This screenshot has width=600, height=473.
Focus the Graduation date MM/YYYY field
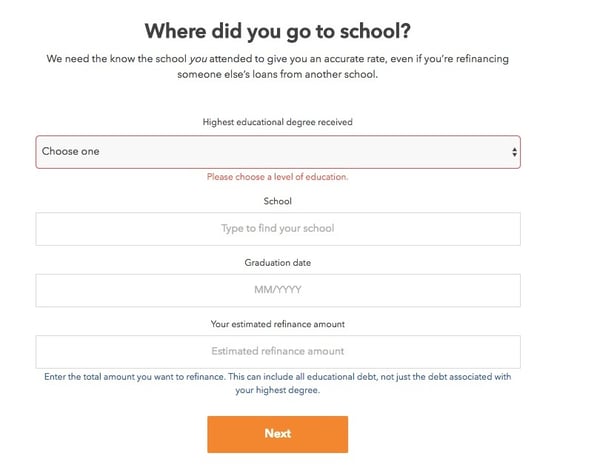click(x=278, y=290)
